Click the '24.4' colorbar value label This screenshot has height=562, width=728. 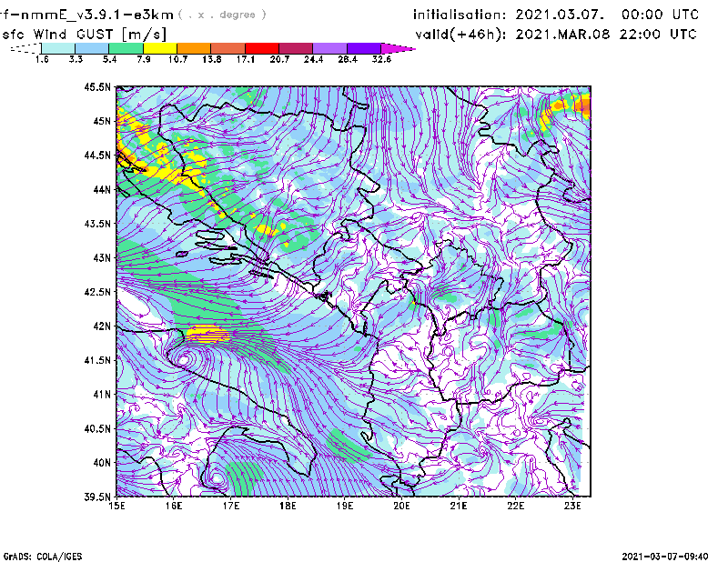[313, 59]
